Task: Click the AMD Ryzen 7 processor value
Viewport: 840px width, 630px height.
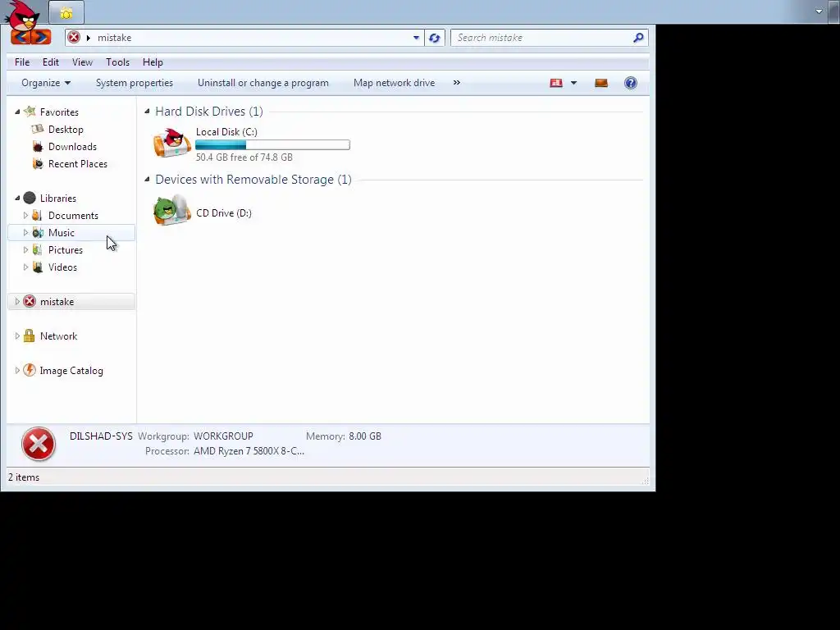Action: click(249, 451)
